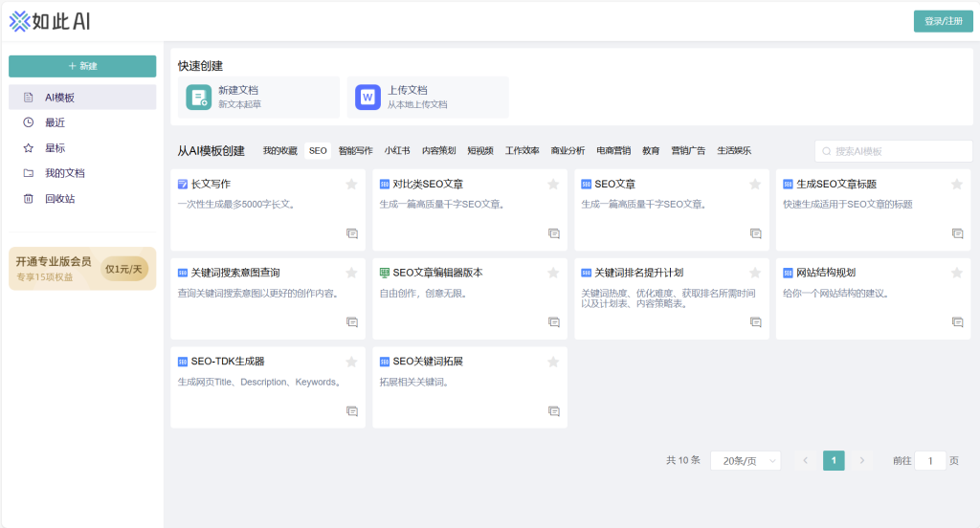Switch to 教育 tab

coord(651,150)
